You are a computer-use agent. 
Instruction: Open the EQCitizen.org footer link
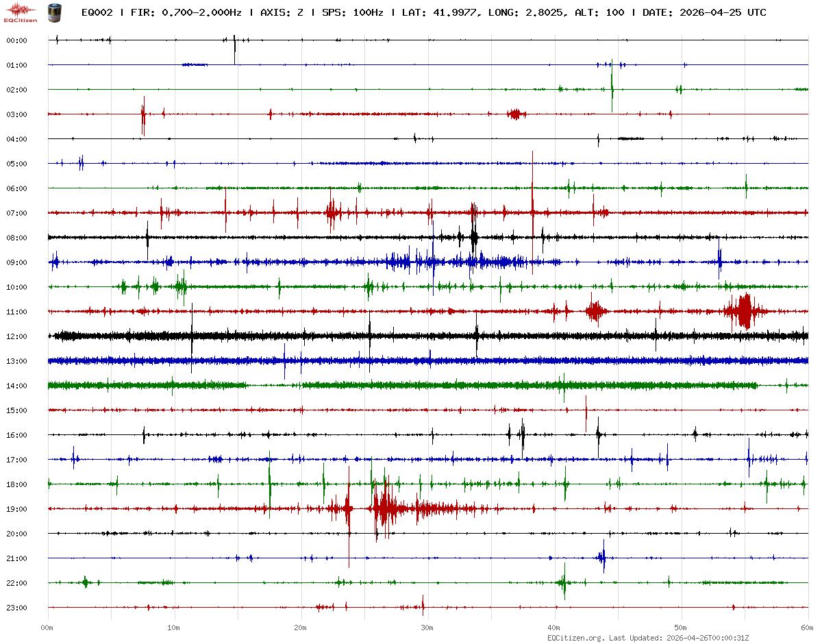coord(575,638)
